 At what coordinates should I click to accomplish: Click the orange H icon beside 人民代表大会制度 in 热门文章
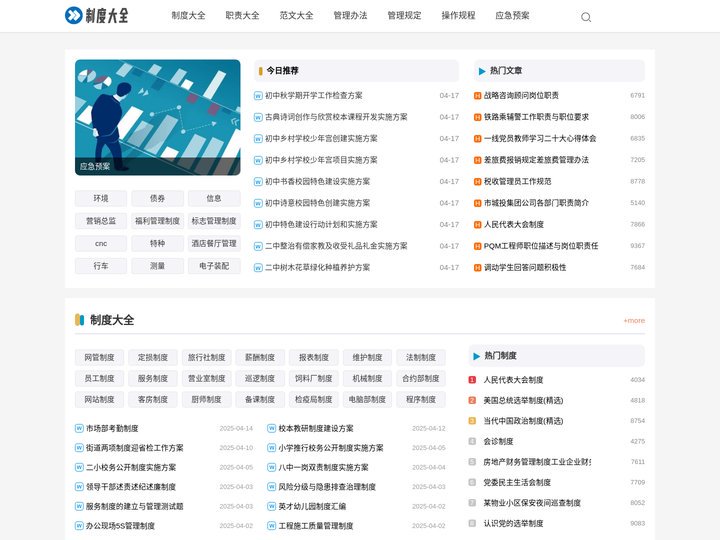478,225
